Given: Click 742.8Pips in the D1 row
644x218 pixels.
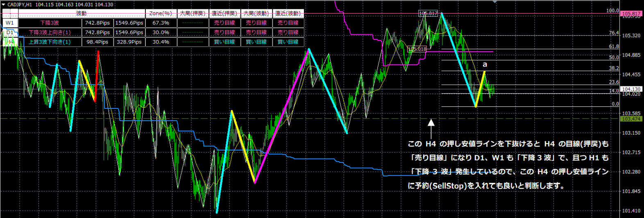Looking at the screenshot, I should [98, 32].
